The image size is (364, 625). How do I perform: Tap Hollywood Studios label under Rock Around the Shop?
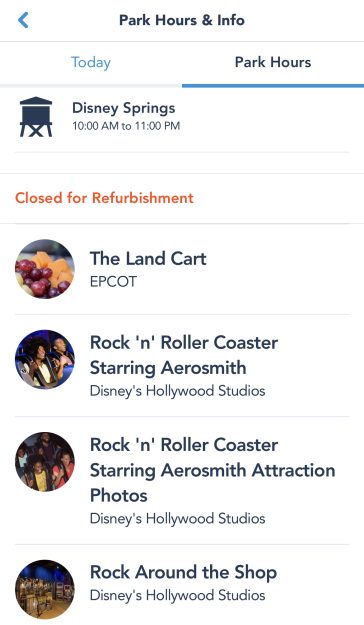point(177,595)
